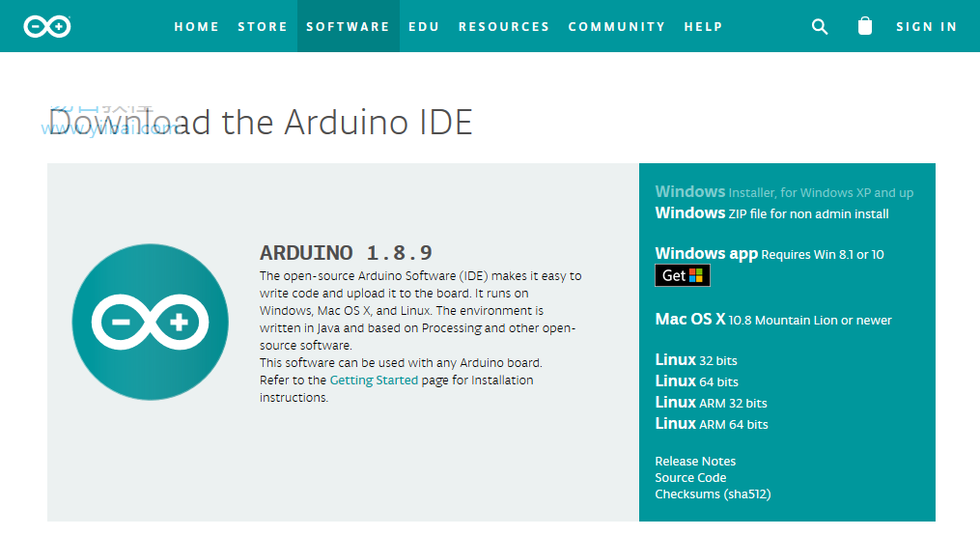Click the Get Microsoft Store badge
980x536 pixels.
click(683, 275)
